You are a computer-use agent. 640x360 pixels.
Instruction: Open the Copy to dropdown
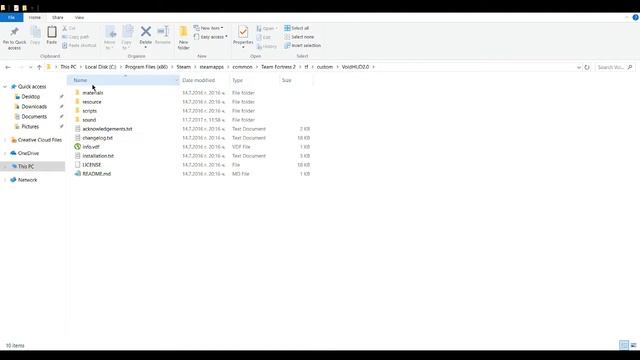127,38
